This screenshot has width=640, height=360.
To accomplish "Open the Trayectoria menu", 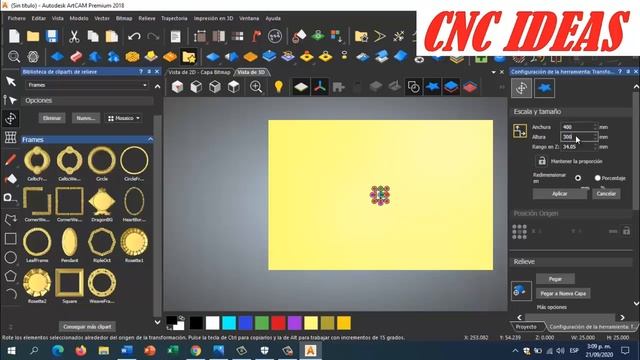I will [x=174, y=18].
